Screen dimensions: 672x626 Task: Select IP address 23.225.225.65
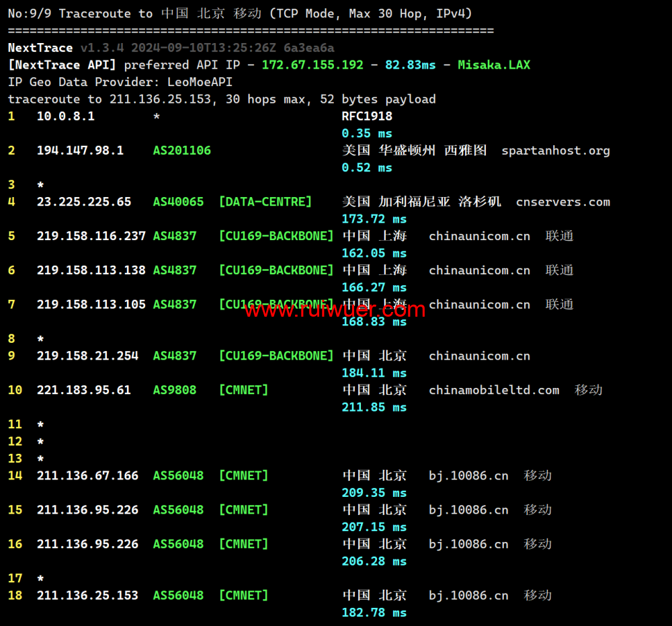coord(84,202)
